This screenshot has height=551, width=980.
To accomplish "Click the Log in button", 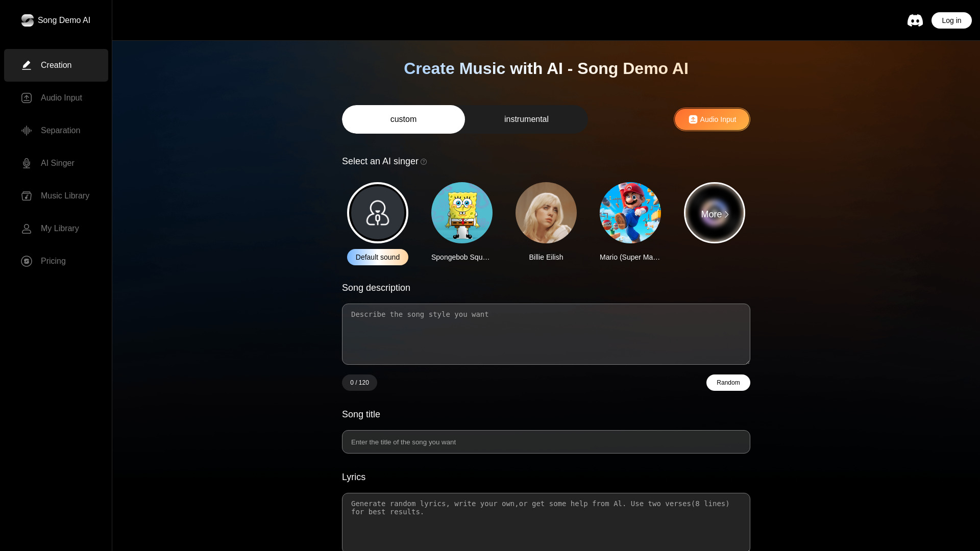I will coord(951,20).
